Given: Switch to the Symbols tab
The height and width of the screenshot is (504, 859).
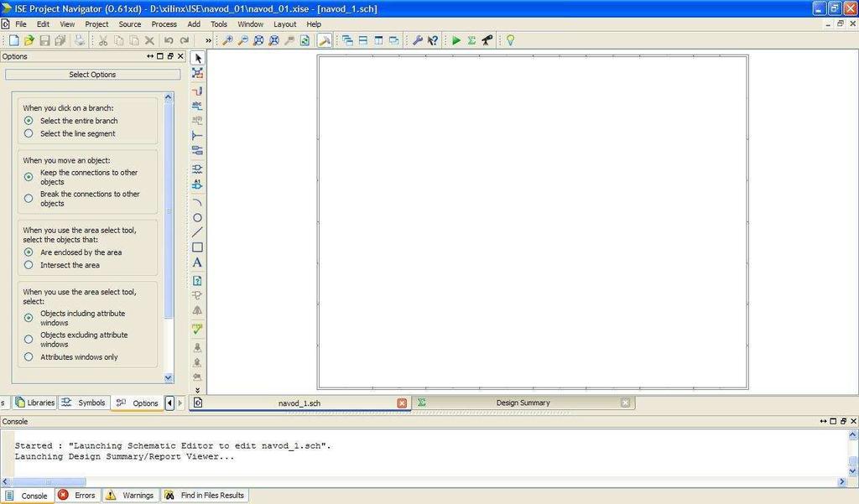Looking at the screenshot, I should coord(84,403).
